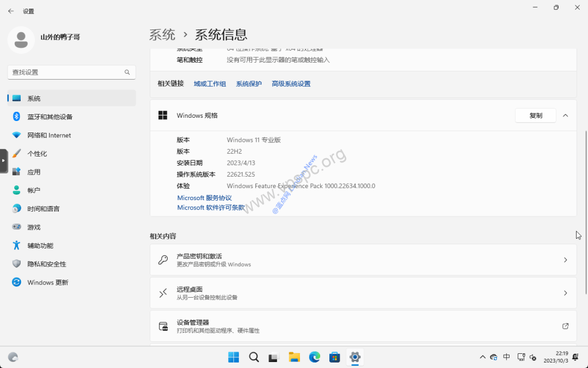The image size is (588, 368).
Task: Open the 系统保护 link
Action: coord(249,84)
